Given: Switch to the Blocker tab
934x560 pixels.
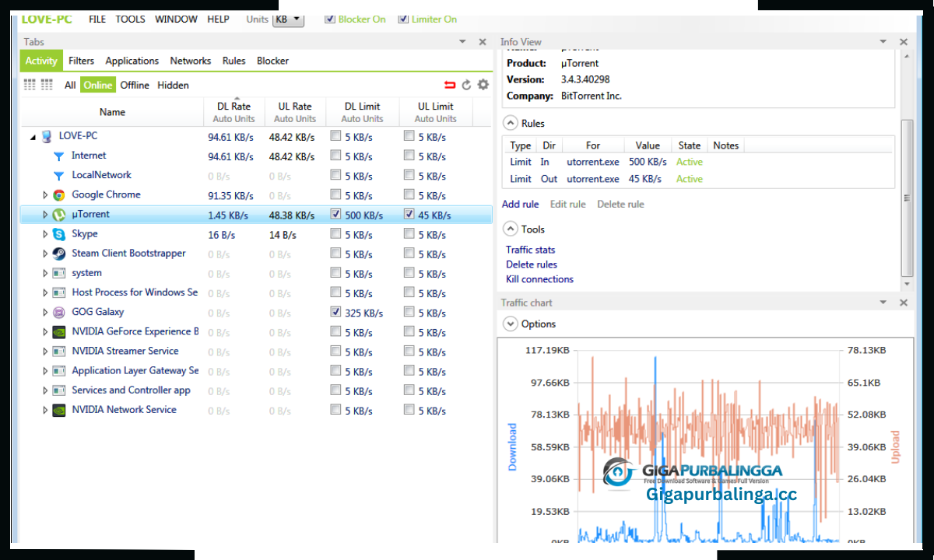Looking at the screenshot, I should (272, 61).
